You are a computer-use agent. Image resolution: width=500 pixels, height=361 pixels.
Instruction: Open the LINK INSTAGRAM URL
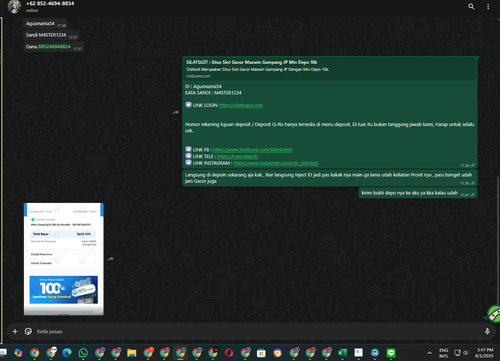(276, 163)
